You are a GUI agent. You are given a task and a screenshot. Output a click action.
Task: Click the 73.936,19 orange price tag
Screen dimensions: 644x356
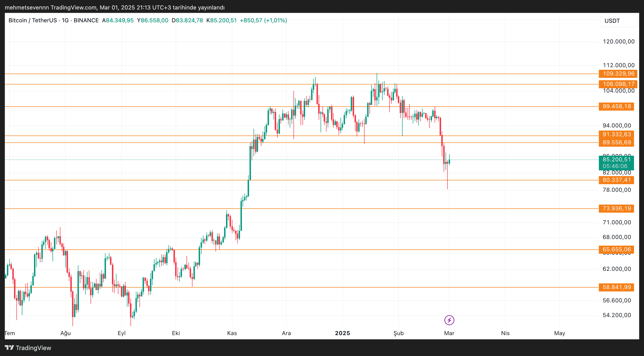(x=616, y=208)
